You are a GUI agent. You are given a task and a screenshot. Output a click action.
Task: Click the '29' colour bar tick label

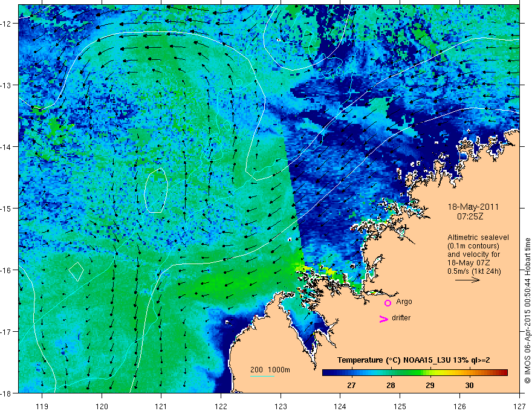point(430,386)
